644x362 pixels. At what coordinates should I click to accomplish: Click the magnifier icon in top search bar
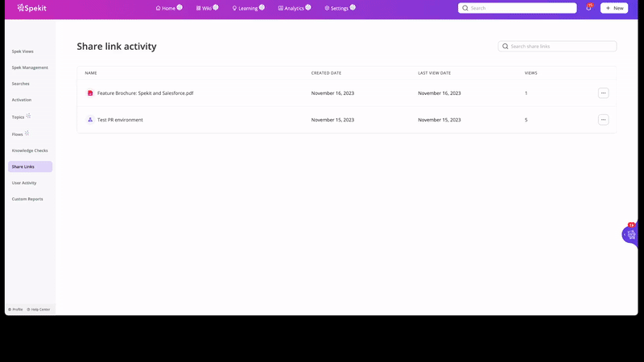[465, 8]
